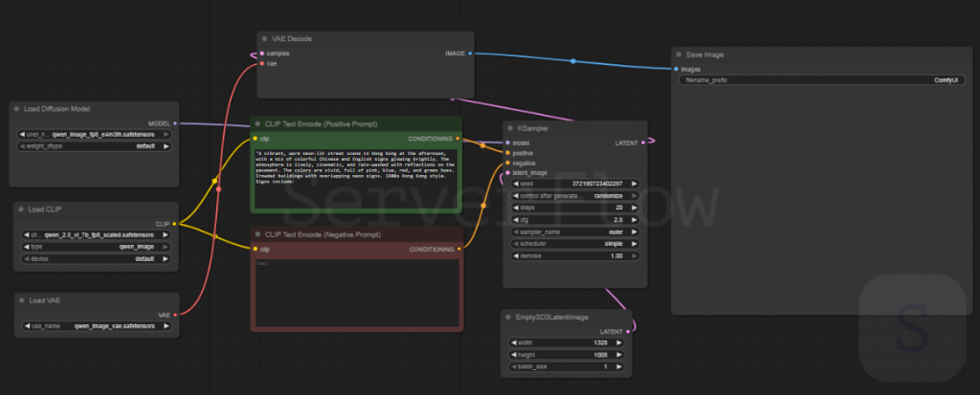
Task: Increase height with its right arrow
Action: (619, 355)
